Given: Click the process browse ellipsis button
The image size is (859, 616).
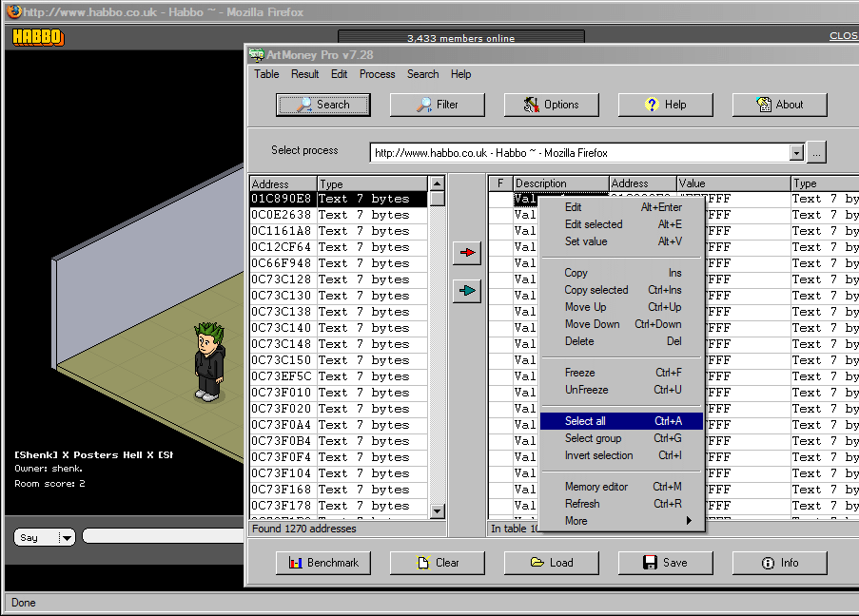Looking at the screenshot, I should click(816, 153).
